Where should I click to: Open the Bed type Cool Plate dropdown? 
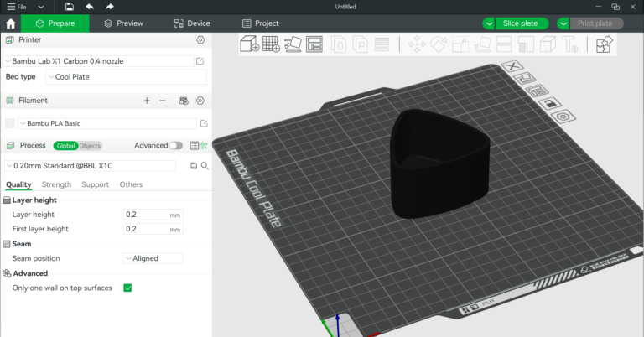tap(126, 77)
